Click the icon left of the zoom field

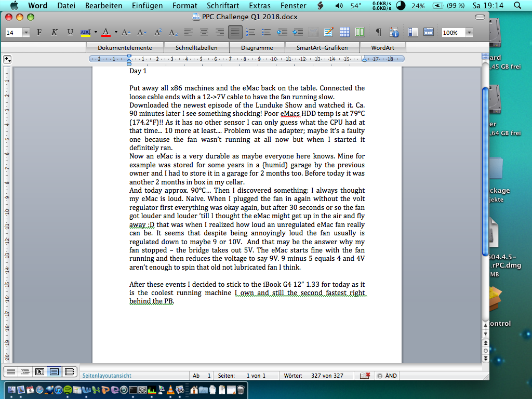pos(429,32)
